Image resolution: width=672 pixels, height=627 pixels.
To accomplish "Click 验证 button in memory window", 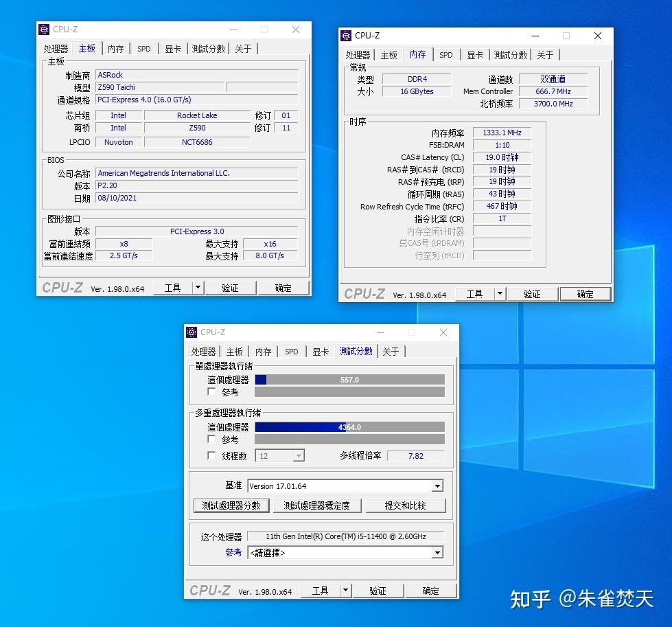I will [532, 294].
